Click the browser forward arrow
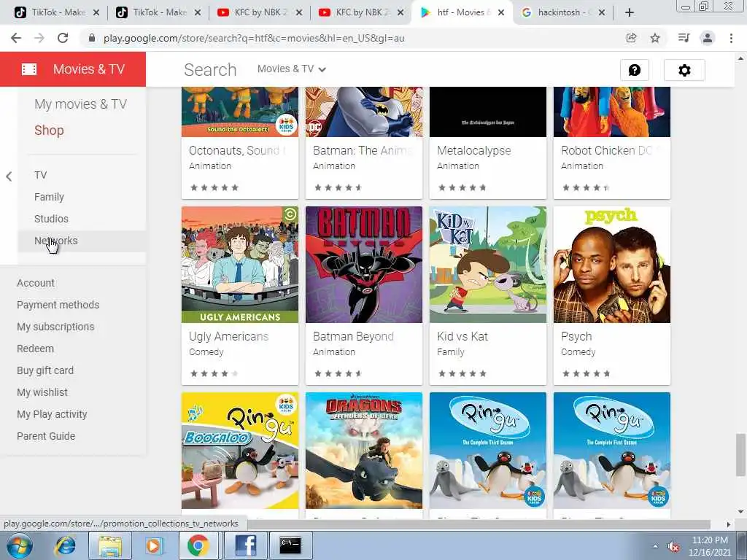 tap(39, 38)
